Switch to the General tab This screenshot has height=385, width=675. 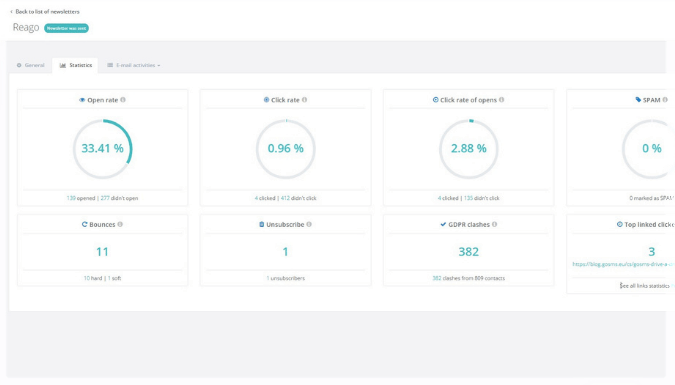(x=31, y=65)
